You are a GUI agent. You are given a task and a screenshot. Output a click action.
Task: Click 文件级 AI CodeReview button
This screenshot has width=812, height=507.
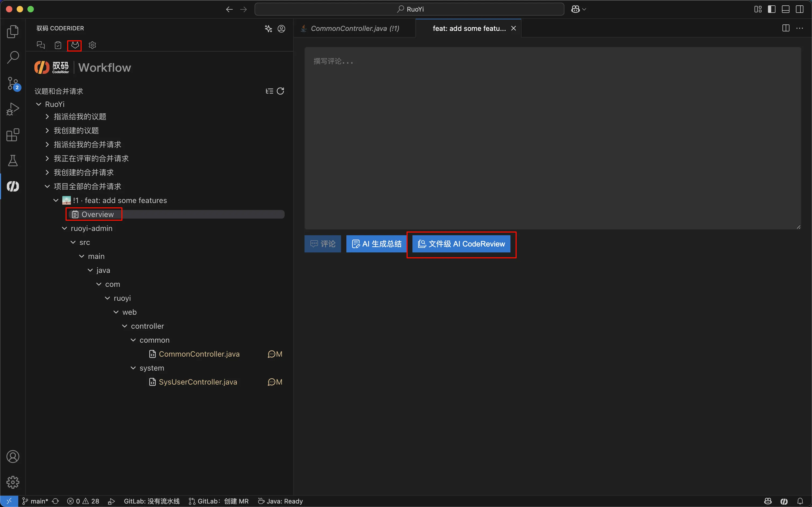click(x=461, y=244)
